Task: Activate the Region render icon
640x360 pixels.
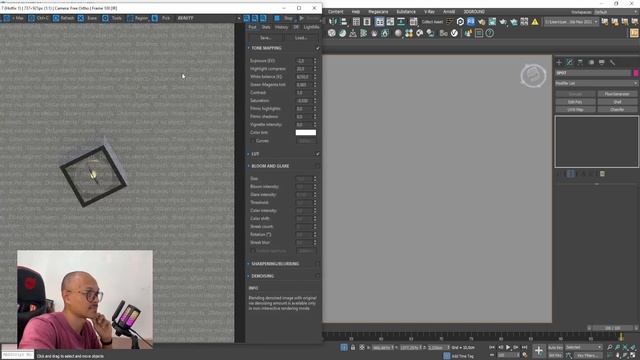Action: coord(130,18)
